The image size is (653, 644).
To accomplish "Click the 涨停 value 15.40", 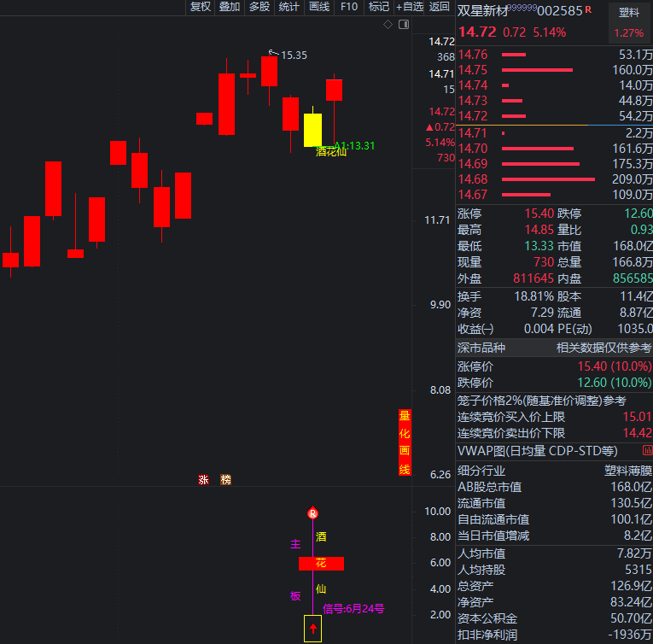I will point(539,214).
